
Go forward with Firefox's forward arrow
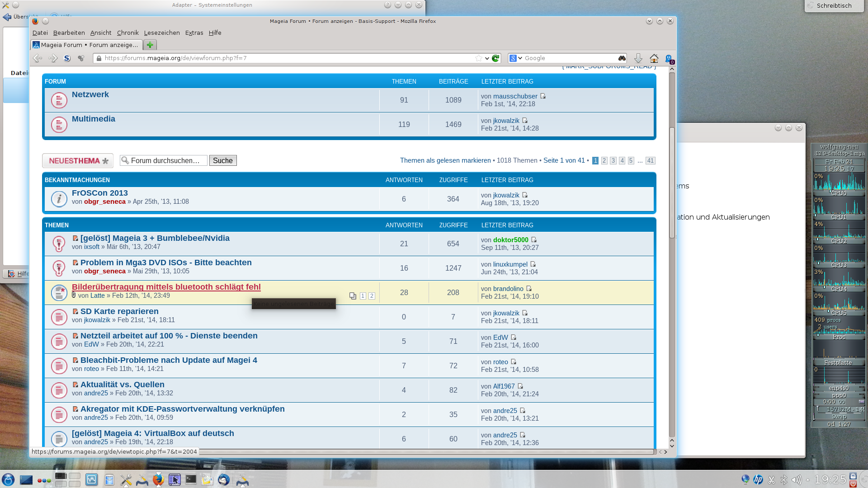click(53, 58)
